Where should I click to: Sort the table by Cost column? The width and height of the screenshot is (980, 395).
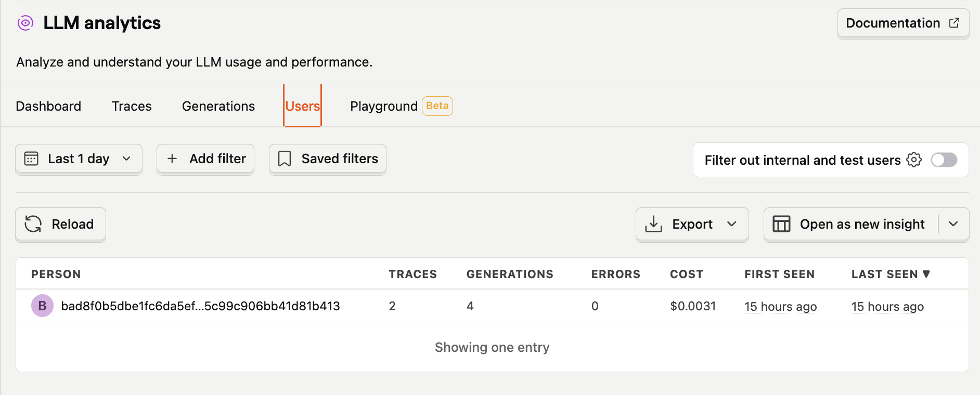coord(686,274)
